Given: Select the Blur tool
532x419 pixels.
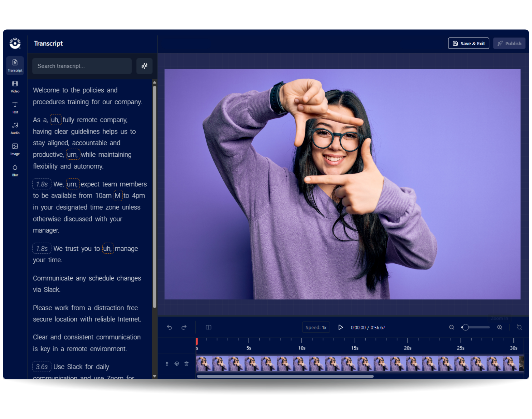Looking at the screenshot, I should point(15,170).
